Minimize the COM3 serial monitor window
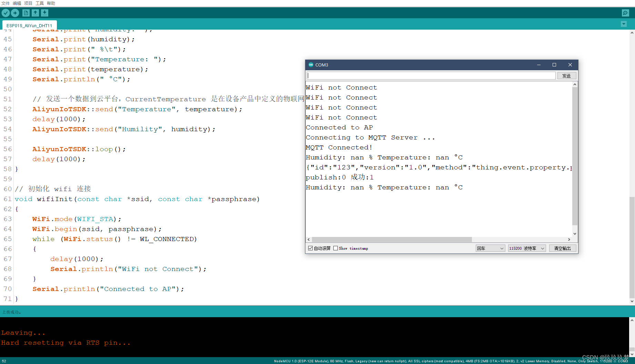Image resolution: width=635 pixels, height=364 pixels. [x=538, y=65]
